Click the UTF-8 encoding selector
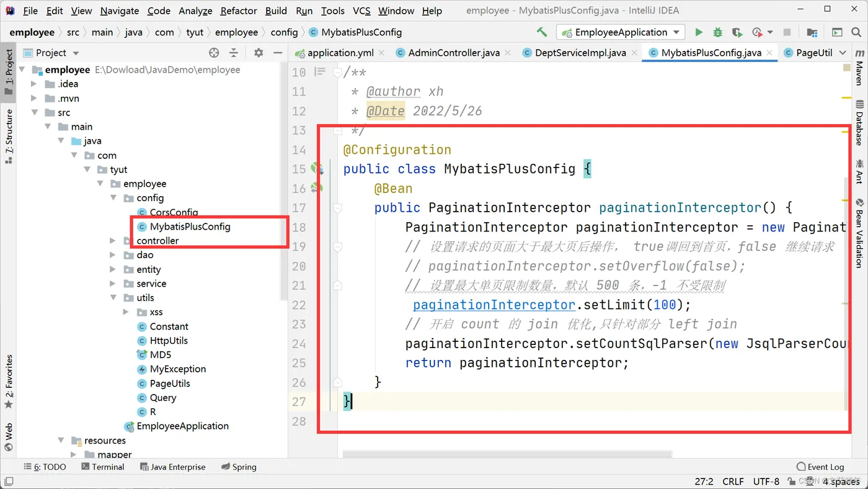 pyautogui.click(x=766, y=482)
